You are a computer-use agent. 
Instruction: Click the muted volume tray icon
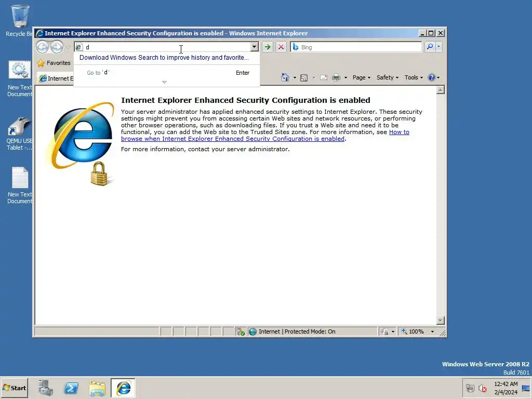(x=482, y=388)
